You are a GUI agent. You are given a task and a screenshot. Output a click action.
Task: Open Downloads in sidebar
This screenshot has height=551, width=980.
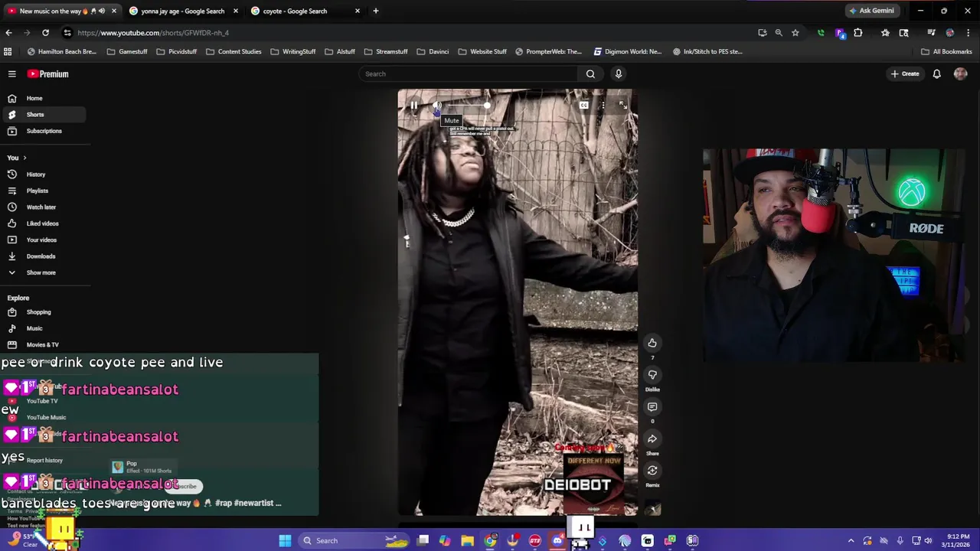pyautogui.click(x=43, y=256)
